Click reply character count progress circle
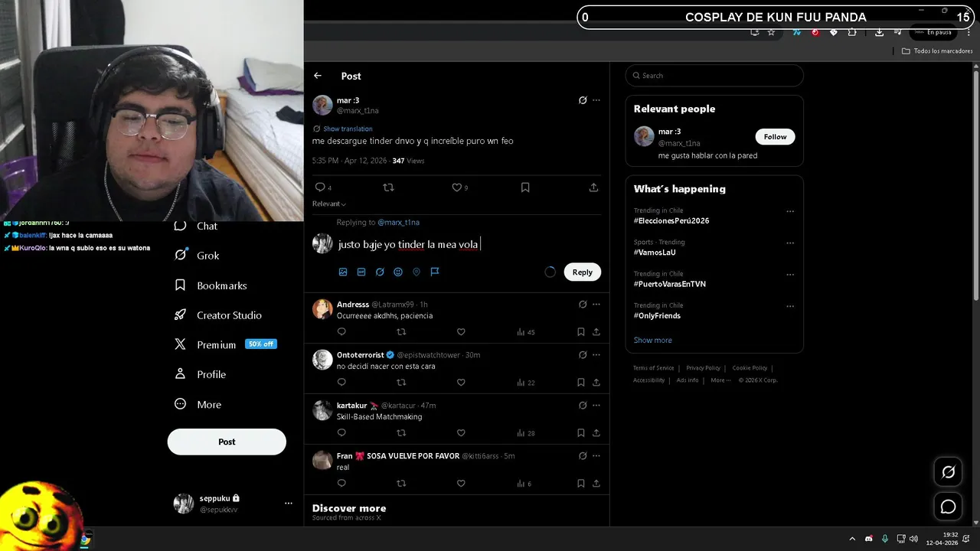 pyautogui.click(x=550, y=272)
